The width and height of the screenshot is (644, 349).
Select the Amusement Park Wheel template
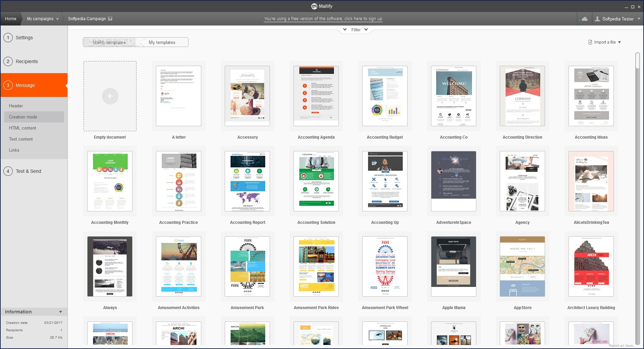(385, 266)
